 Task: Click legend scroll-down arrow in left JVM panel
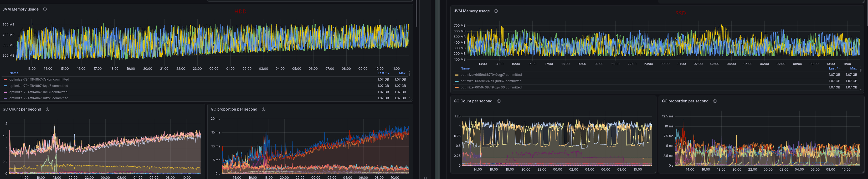[x=409, y=98]
